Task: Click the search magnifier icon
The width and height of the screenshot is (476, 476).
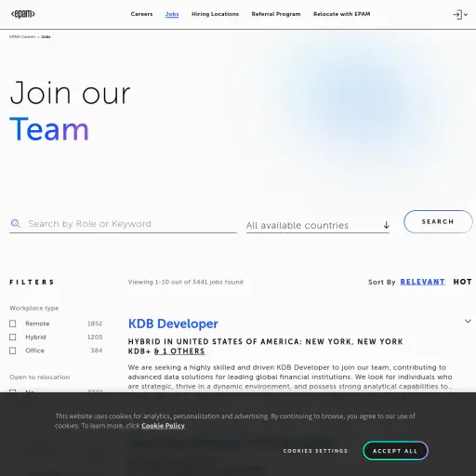Action: [x=16, y=223]
